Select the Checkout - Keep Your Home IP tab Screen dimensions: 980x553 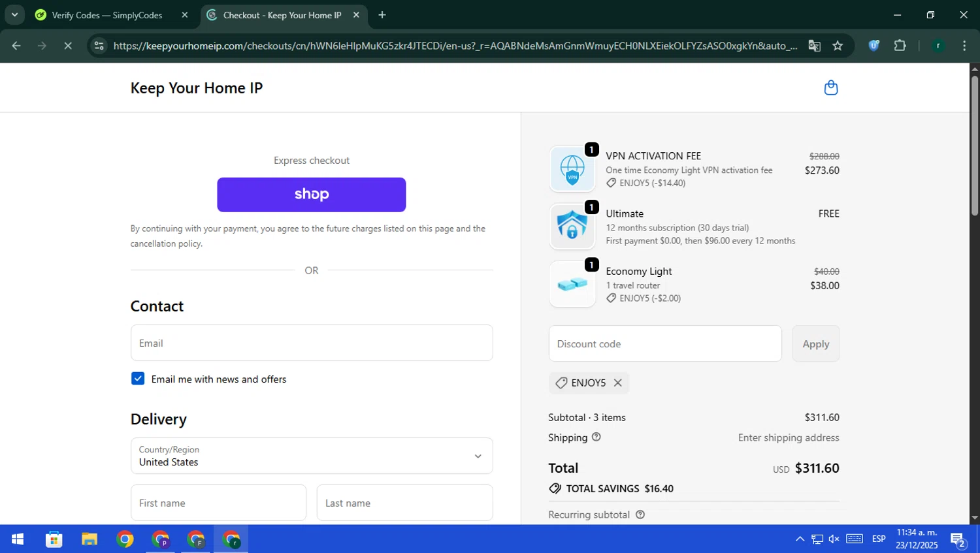coord(284,15)
